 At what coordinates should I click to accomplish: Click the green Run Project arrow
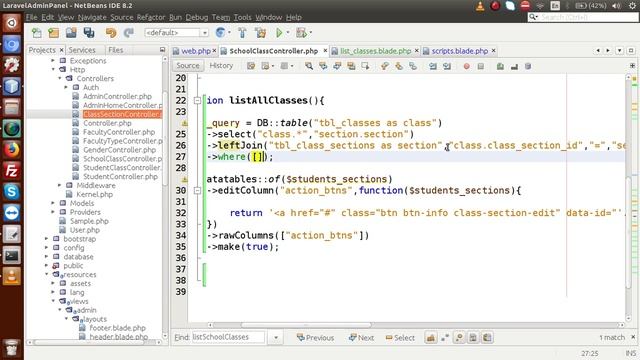point(279,33)
